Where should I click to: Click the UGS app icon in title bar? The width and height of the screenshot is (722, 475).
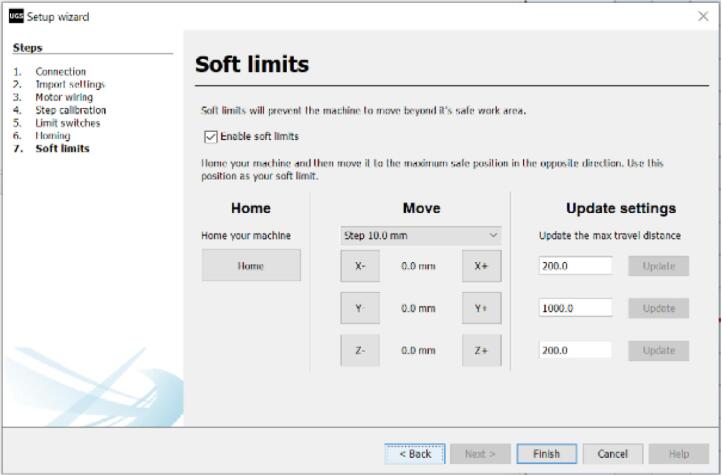pos(16,17)
